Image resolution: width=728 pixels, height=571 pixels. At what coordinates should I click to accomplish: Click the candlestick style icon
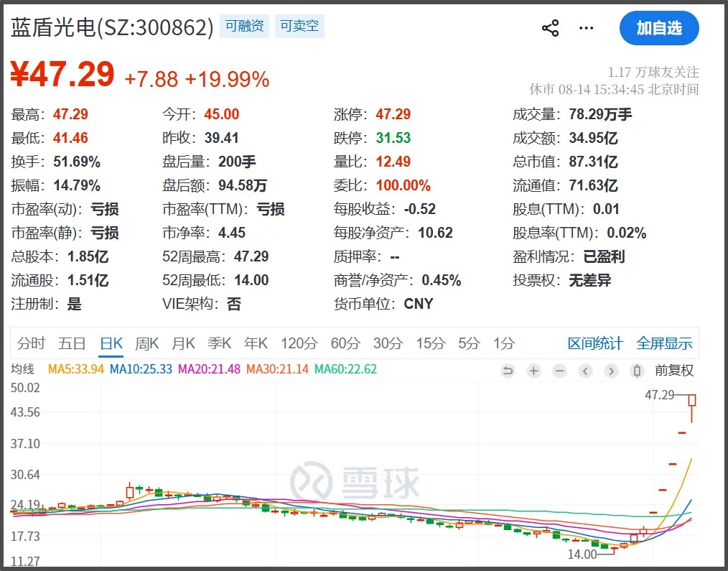637,371
